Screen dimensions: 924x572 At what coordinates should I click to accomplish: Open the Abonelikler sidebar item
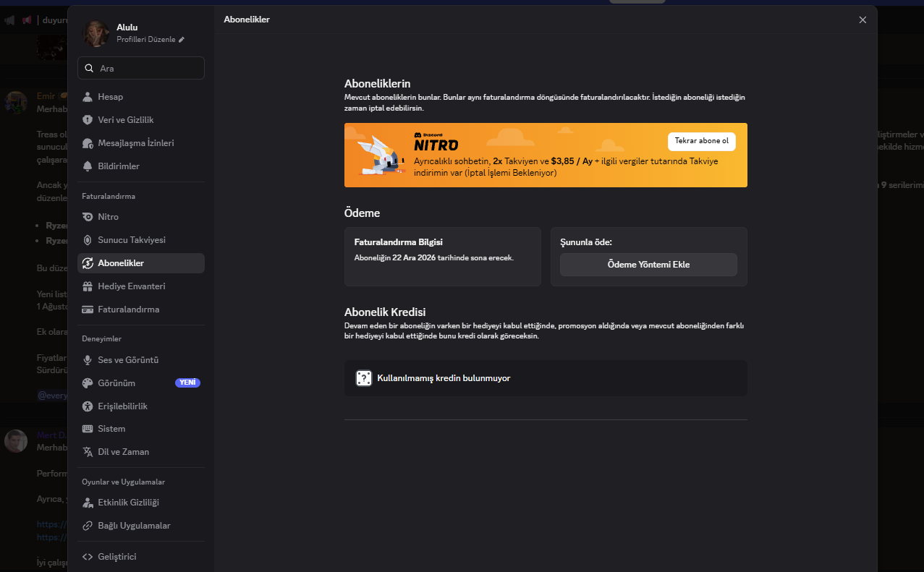pos(141,263)
